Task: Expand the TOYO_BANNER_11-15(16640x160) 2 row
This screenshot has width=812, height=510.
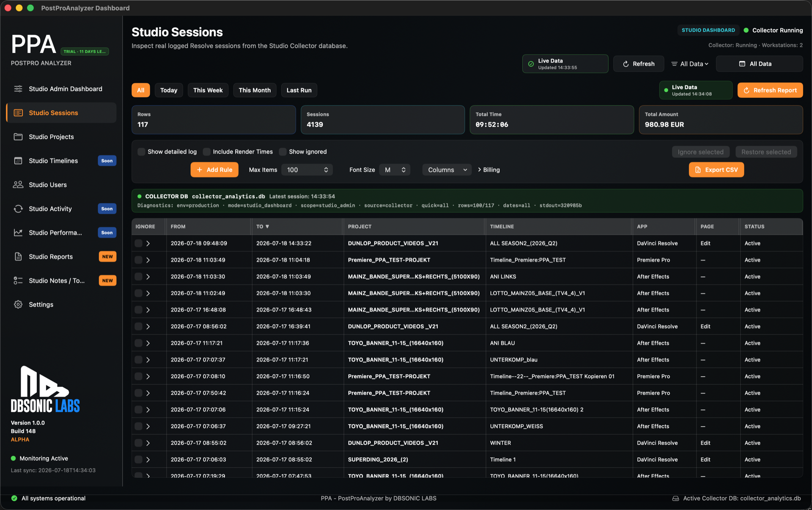Action: (x=148, y=410)
